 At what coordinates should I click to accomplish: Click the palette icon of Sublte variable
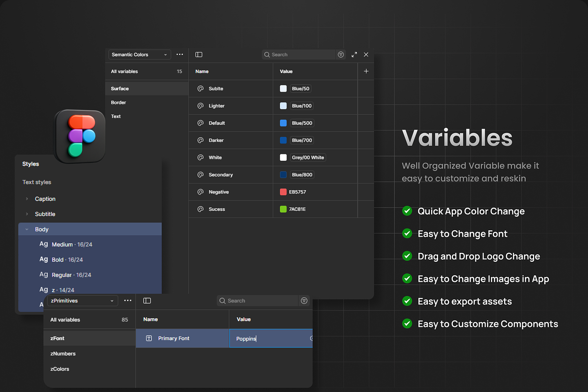(x=200, y=89)
